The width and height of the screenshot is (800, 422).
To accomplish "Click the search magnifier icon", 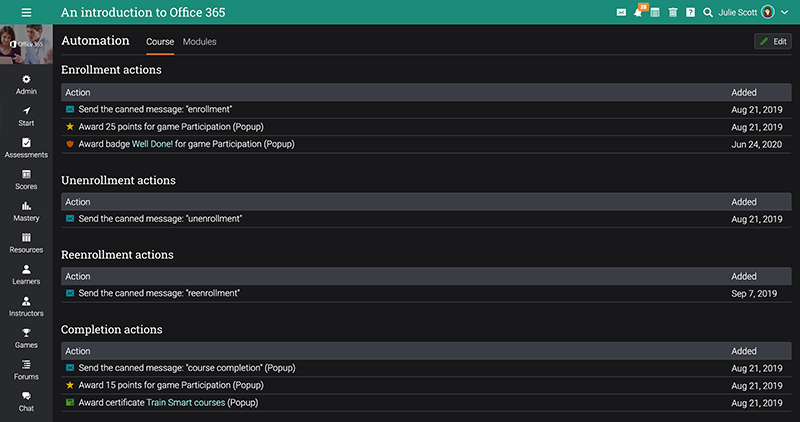I will [x=708, y=12].
